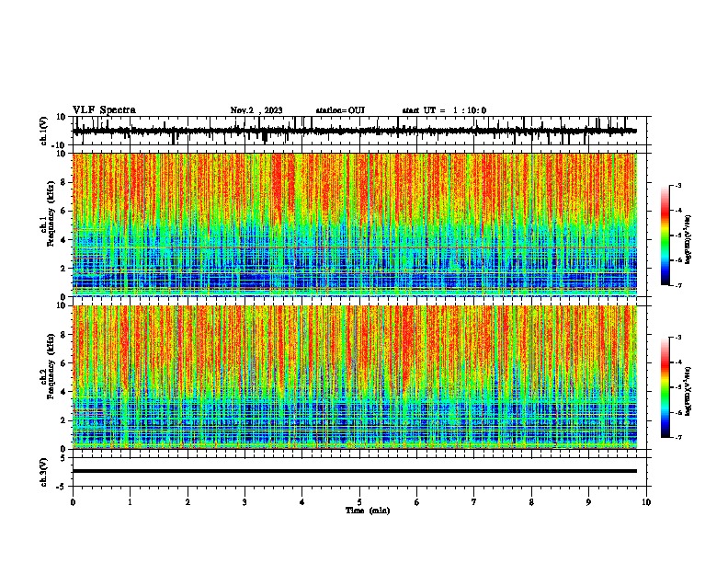Click the time axis tick label '5'
Image resolution: width=728 pixels, height=563 pixels.
point(359,502)
